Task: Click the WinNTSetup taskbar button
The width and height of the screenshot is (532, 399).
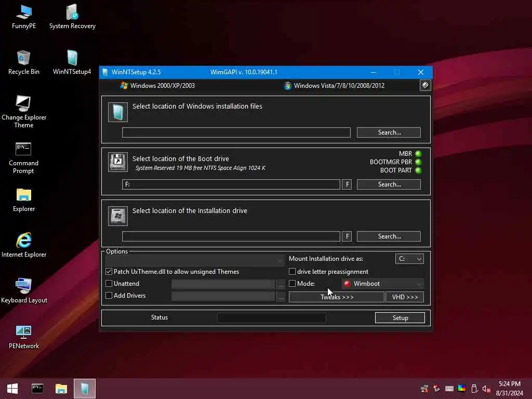Action: (85, 389)
